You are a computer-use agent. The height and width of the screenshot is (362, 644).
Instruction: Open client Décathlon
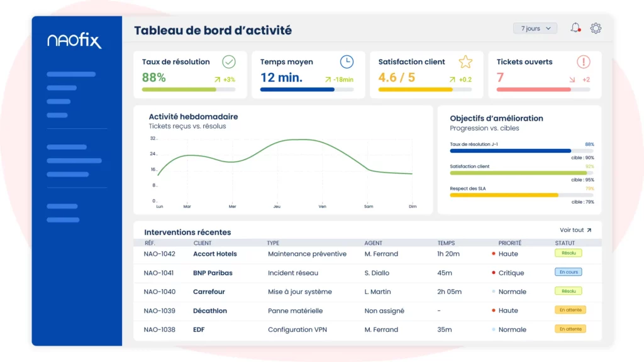pos(210,310)
